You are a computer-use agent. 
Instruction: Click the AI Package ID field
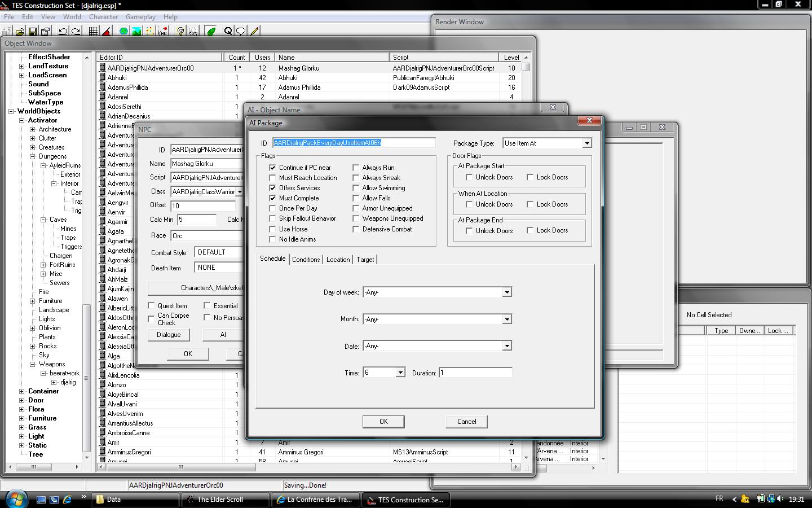[x=354, y=143]
